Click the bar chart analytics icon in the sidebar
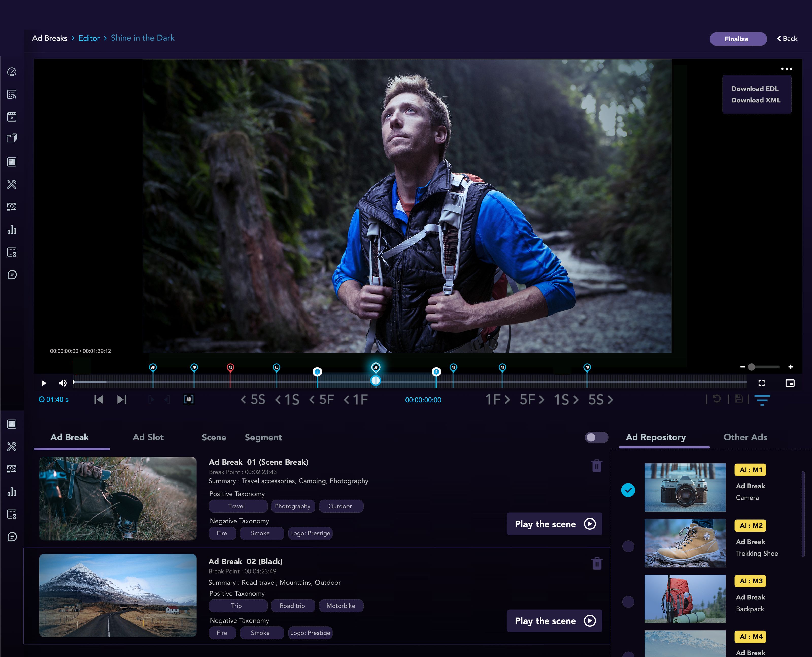The height and width of the screenshot is (657, 812). pyautogui.click(x=12, y=230)
